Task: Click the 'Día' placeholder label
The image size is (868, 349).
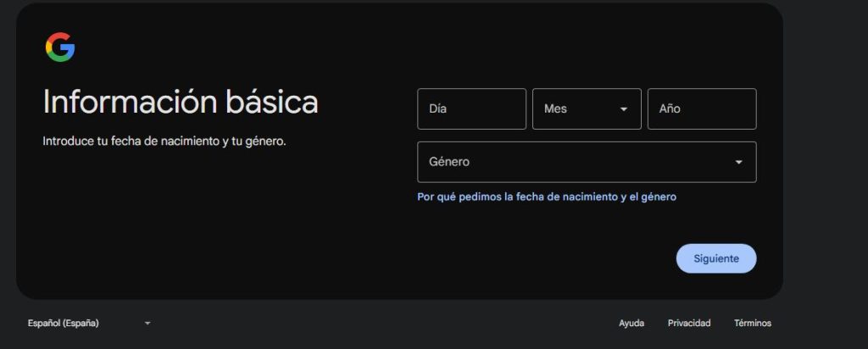Action: click(x=438, y=109)
